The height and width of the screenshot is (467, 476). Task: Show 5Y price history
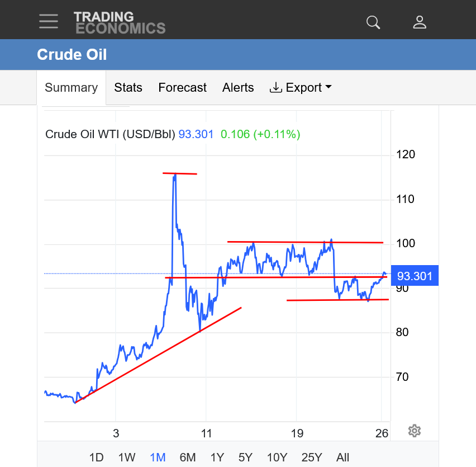pyautogui.click(x=245, y=457)
